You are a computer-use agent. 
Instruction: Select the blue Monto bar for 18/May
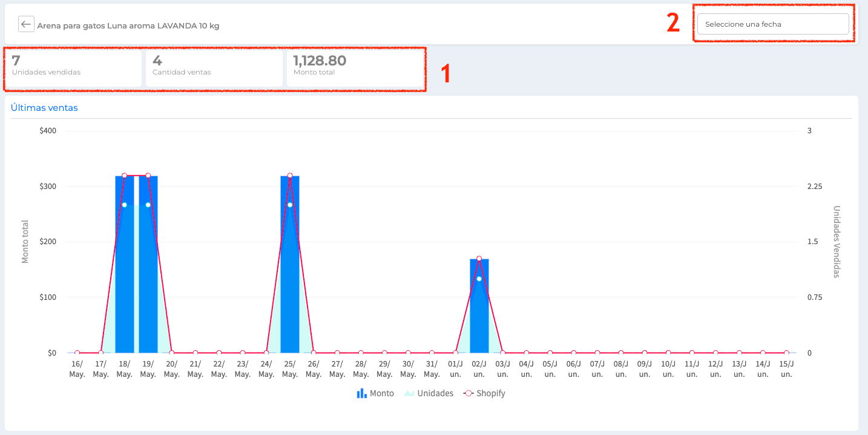(124, 264)
